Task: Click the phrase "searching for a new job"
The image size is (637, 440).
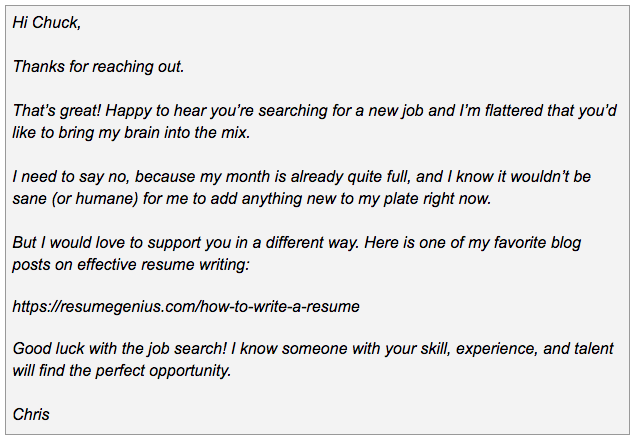Action: [x=345, y=111]
